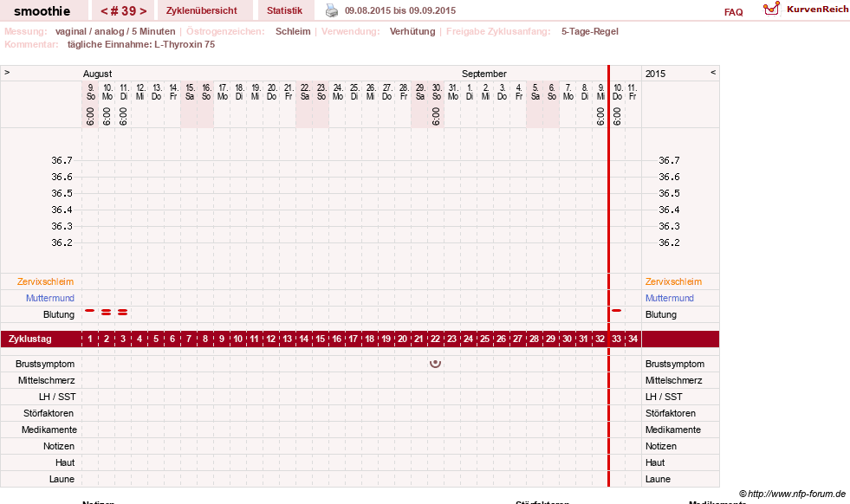Open the FAQ link
Image resolution: width=850 pixels, height=504 pixels.
click(x=733, y=12)
